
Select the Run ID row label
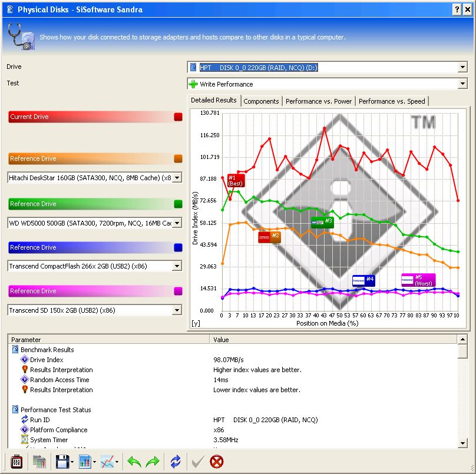[40, 420]
